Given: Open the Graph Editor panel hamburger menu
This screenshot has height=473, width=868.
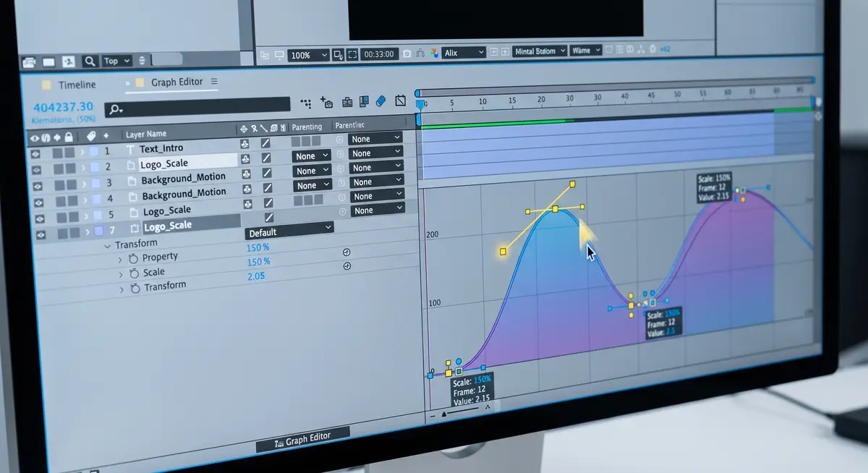Looking at the screenshot, I should pos(213,82).
